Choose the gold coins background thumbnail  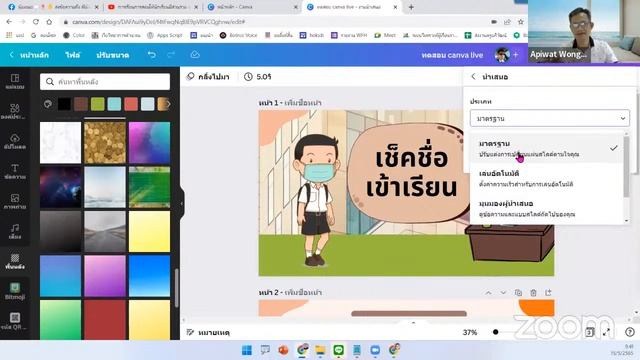[105, 142]
